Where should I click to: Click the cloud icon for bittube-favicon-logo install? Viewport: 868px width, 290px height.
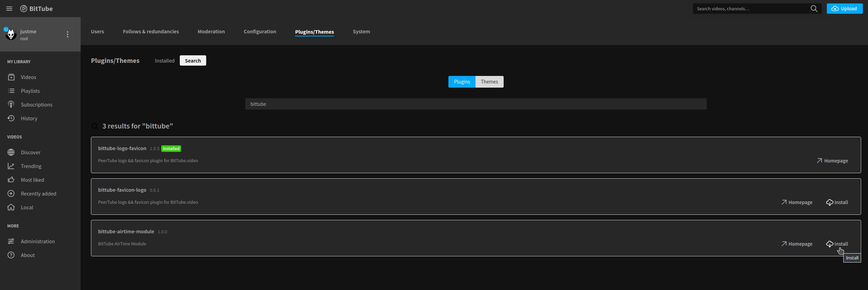point(830,202)
